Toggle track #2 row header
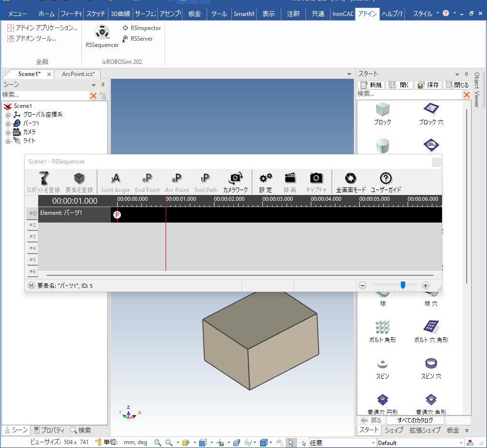 click(x=32, y=225)
